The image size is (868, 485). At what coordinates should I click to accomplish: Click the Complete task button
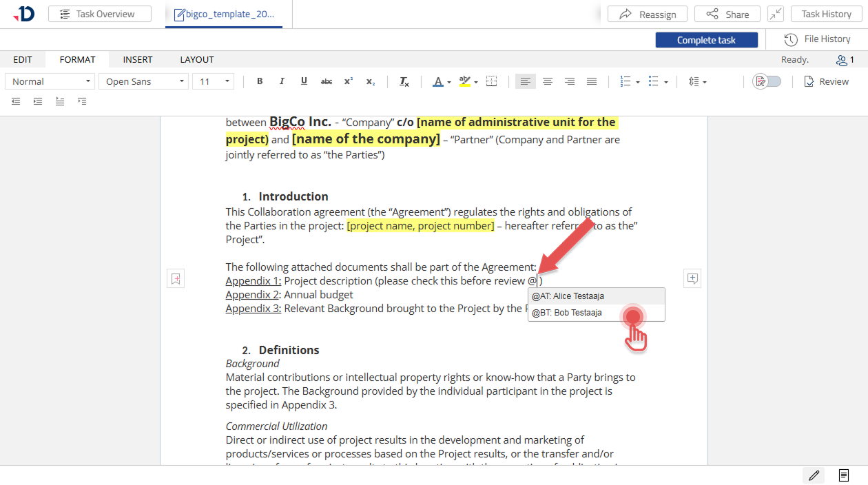(706, 40)
